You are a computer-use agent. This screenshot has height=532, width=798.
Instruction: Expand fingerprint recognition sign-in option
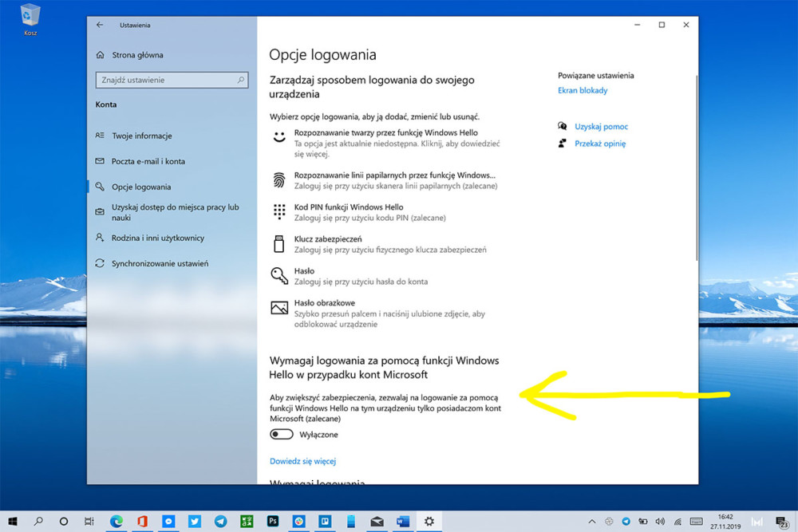pyautogui.click(x=385, y=180)
